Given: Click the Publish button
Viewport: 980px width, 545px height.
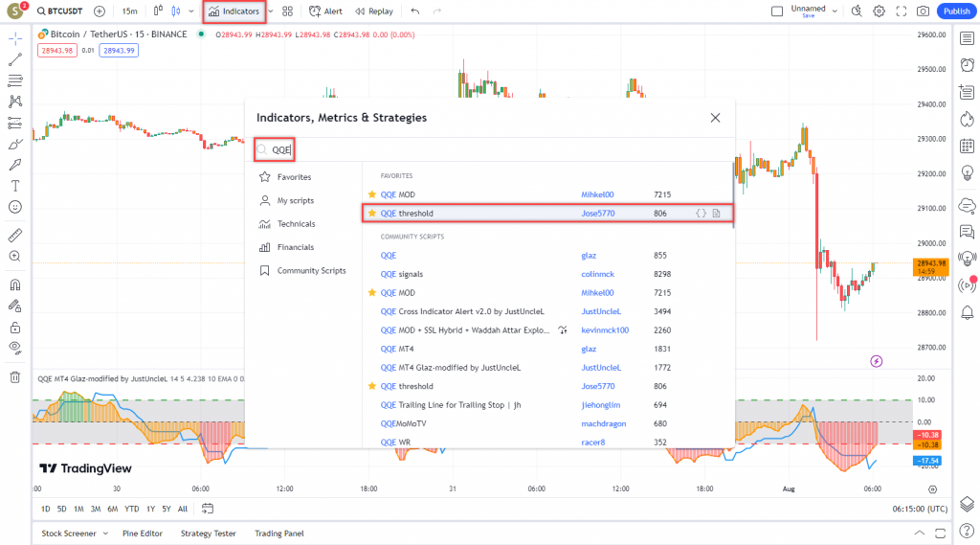Looking at the screenshot, I should (956, 11).
